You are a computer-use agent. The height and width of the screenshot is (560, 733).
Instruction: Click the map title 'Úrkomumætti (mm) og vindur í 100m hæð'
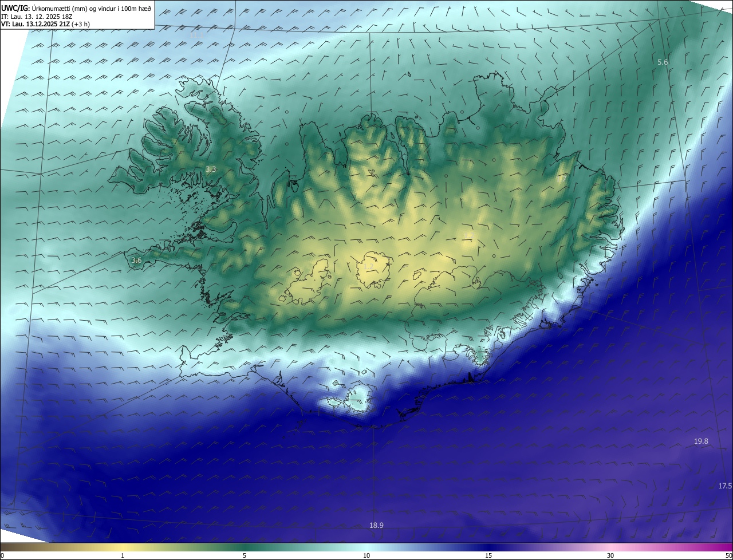[x=92, y=9]
